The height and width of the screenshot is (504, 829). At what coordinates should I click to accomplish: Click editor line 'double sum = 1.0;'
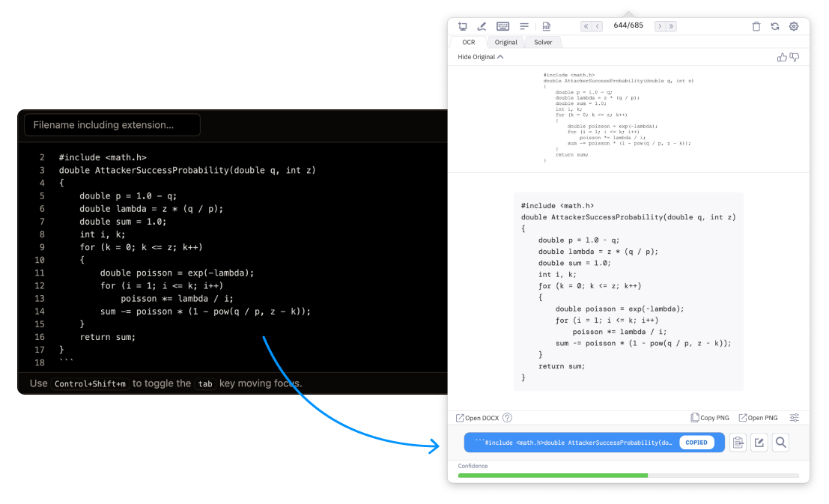(x=123, y=222)
